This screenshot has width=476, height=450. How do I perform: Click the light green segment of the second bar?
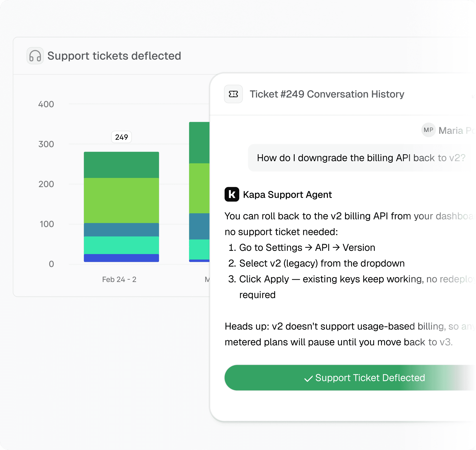(x=199, y=189)
